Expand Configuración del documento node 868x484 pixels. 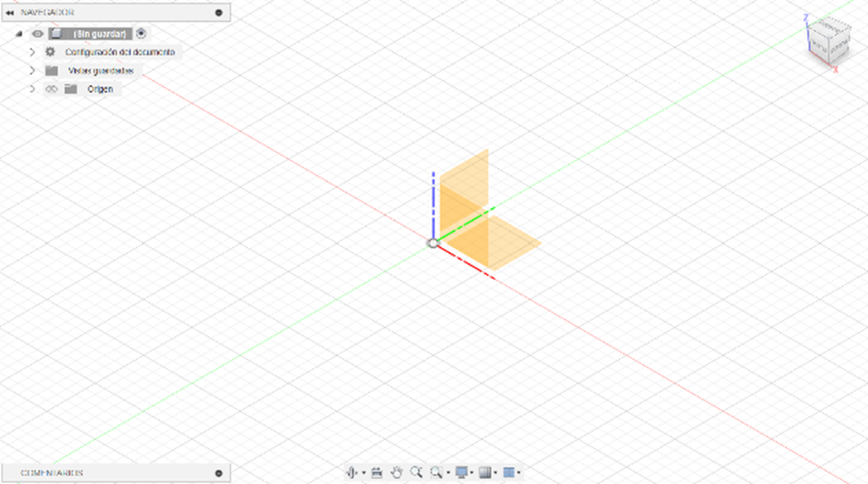pyautogui.click(x=32, y=52)
